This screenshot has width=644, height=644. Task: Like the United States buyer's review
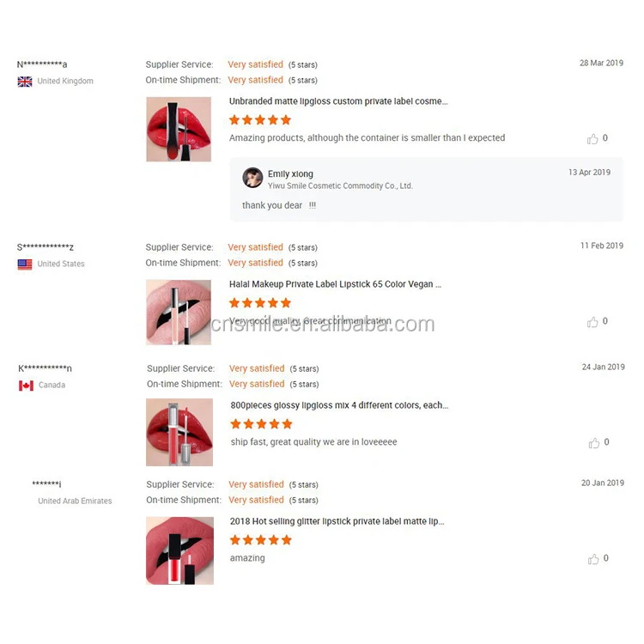pyautogui.click(x=592, y=322)
